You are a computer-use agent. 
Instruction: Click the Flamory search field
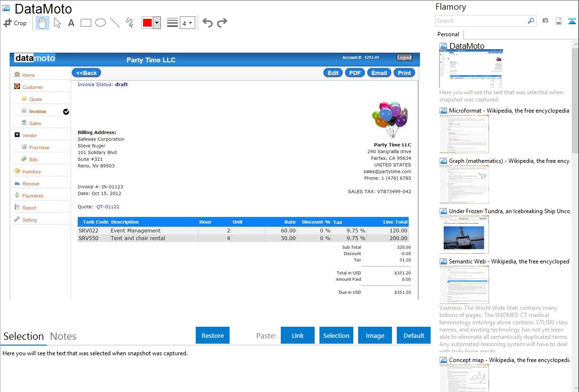click(481, 21)
